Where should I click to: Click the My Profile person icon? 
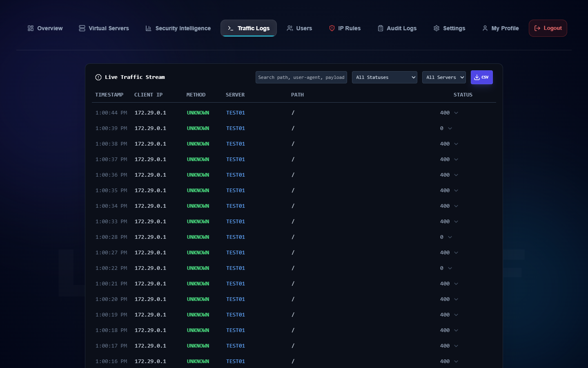click(x=485, y=28)
